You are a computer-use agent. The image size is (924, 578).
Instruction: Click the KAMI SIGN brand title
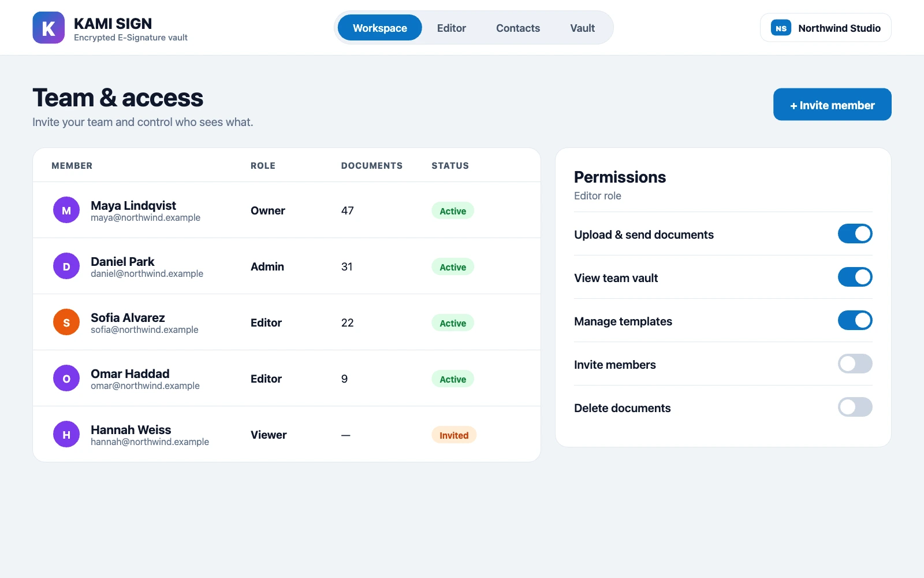[113, 24]
